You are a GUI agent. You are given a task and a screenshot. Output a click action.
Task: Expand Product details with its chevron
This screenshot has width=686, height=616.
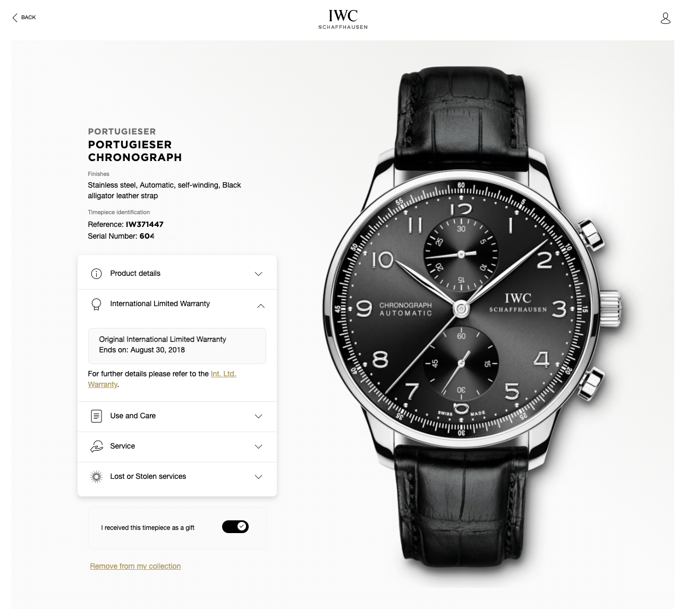tap(258, 274)
